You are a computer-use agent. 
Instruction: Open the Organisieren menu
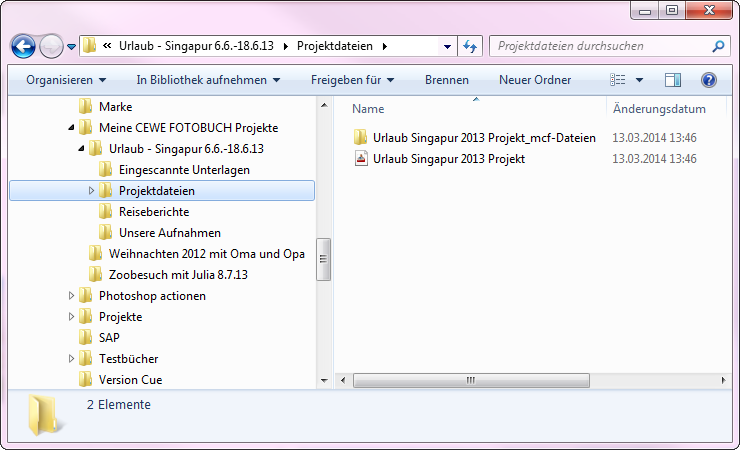click(66, 80)
